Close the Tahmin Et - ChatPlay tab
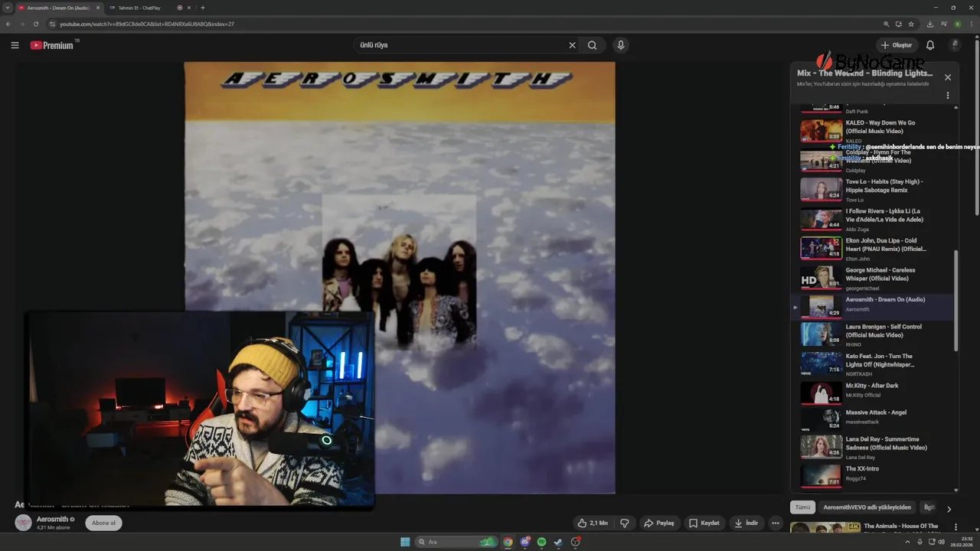 pyautogui.click(x=191, y=8)
